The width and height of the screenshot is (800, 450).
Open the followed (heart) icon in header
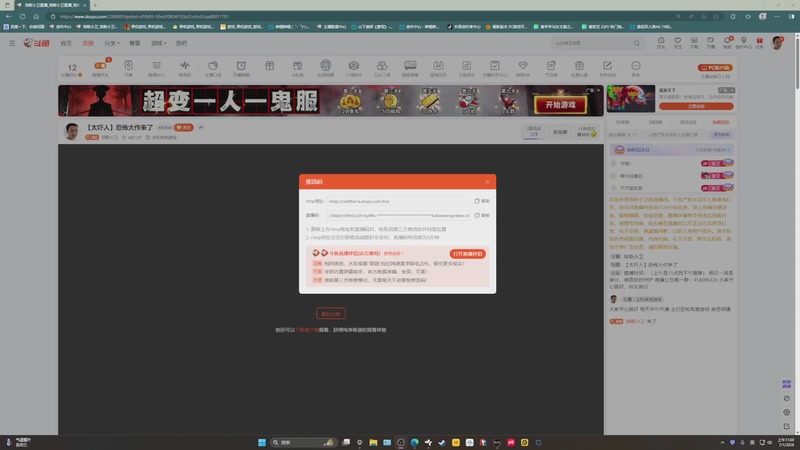pos(678,42)
